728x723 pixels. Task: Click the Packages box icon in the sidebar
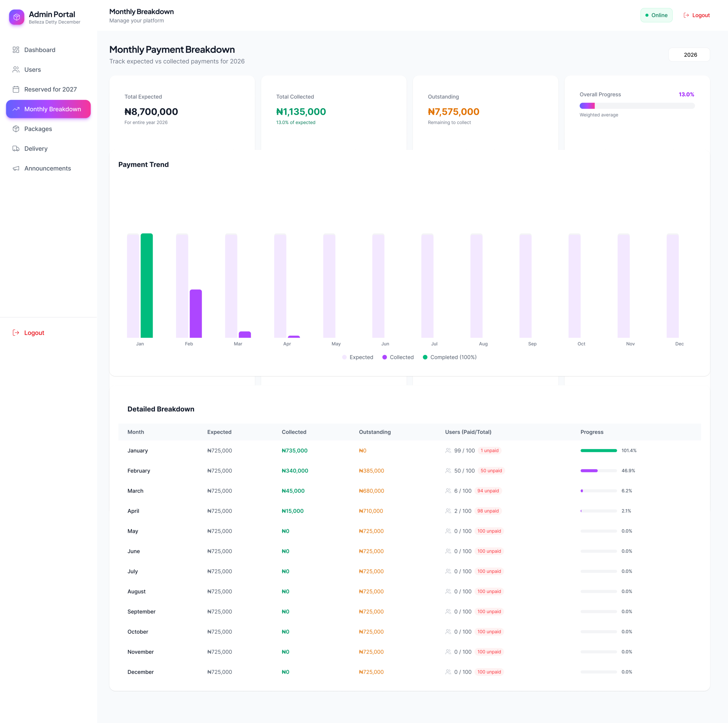[16, 129]
